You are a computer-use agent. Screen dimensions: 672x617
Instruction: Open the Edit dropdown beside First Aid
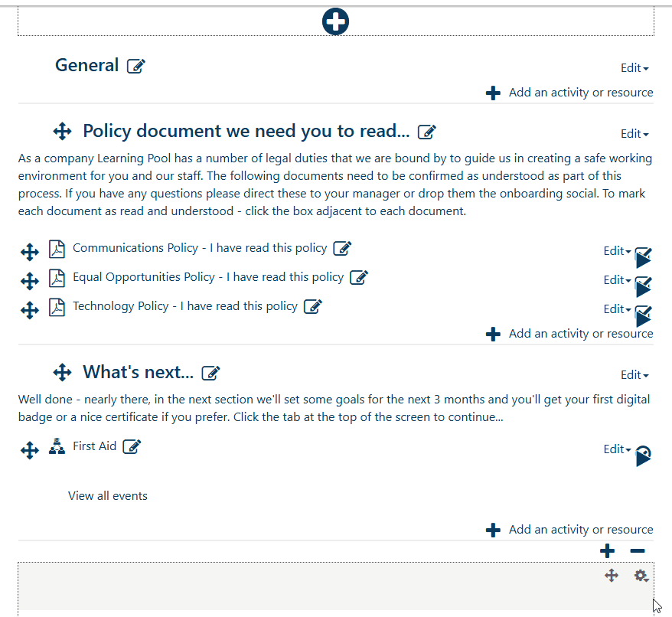[x=615, y=449]
